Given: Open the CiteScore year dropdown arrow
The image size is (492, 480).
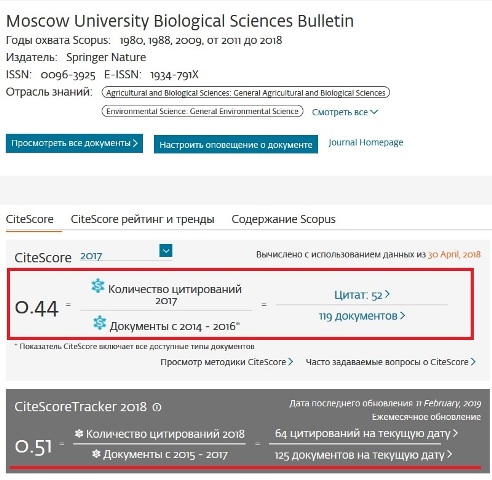Looking at the screenshot, I should tap(166, 251).
